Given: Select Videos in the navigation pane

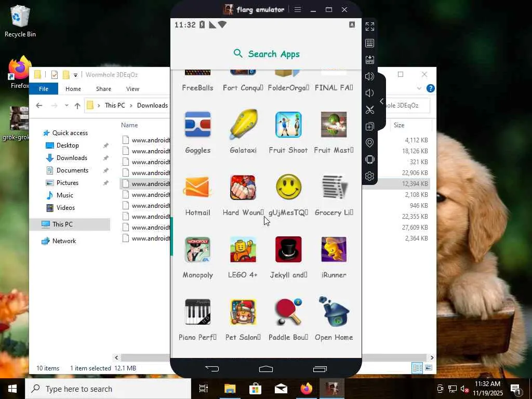Looking at the screenshot, I should [x=65, y=208].
